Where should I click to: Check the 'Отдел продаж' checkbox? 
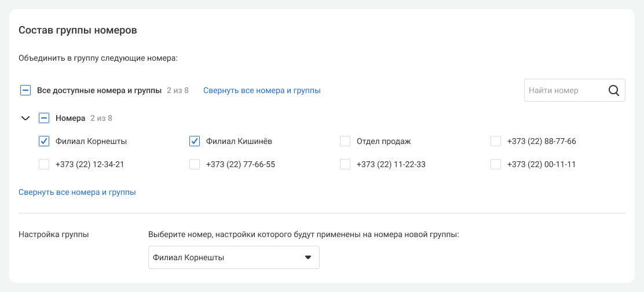[345, 141]
